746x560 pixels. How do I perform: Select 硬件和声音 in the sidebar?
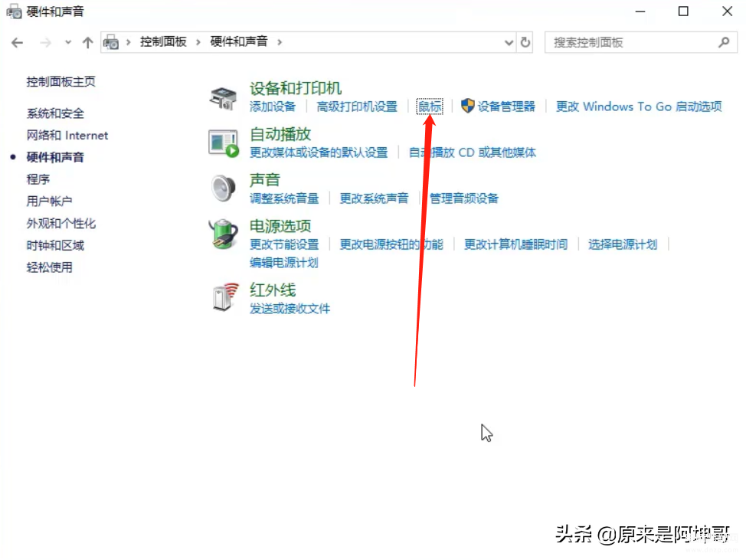pos(55,158)
